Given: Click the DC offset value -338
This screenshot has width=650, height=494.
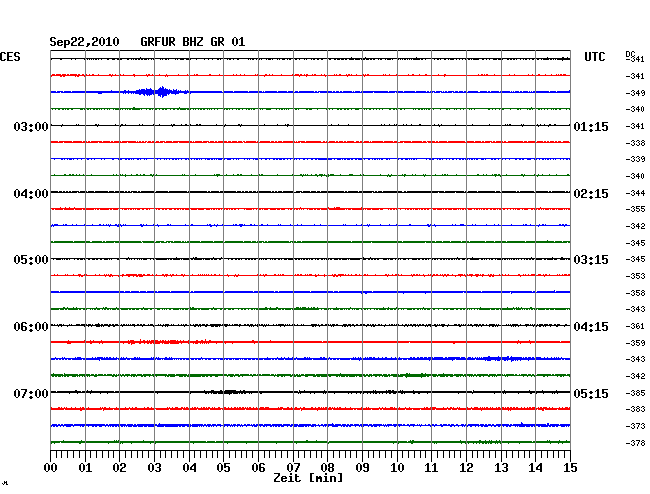Looking at the screenshot, I should pyautogui.click(x=635, y=143).
